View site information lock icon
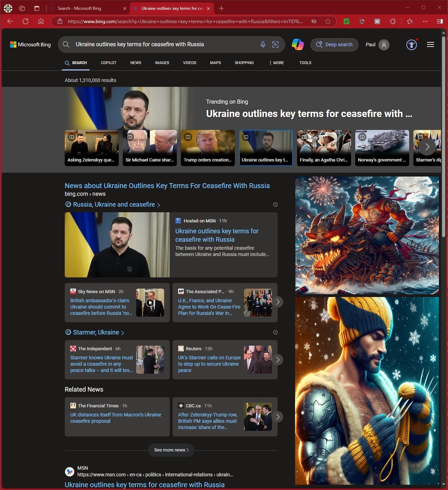This screenshot has height=490, width=448. point(60,21)
